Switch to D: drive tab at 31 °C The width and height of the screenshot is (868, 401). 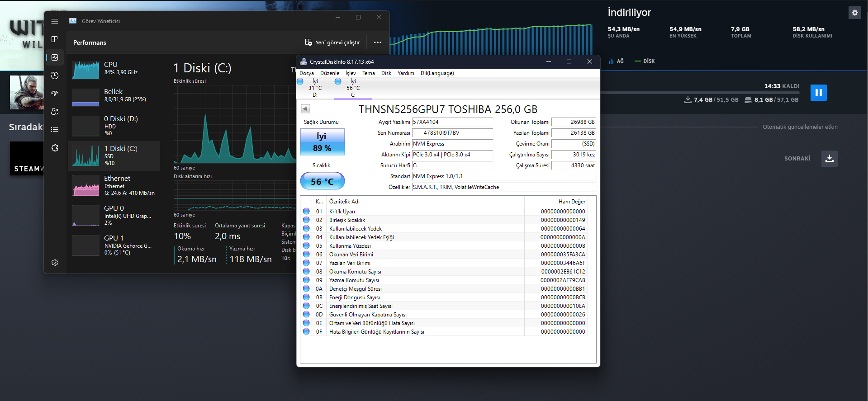315,88
